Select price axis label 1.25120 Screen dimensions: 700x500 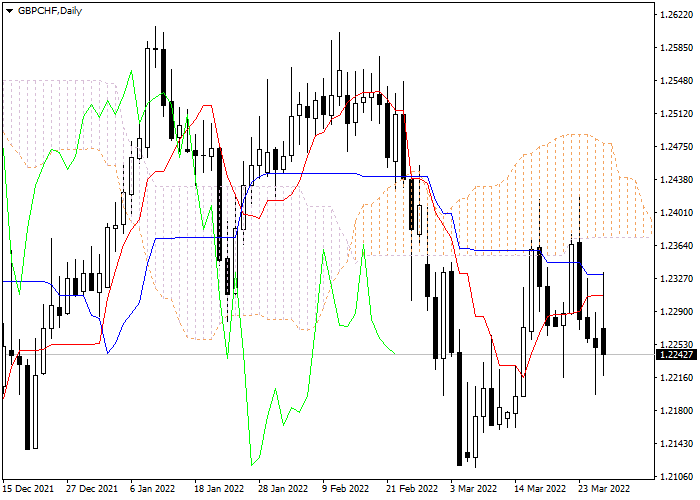[676, 114]
